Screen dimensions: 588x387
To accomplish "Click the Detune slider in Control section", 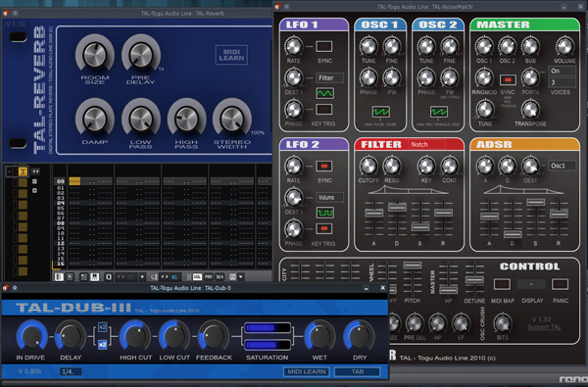I will 474,280.
